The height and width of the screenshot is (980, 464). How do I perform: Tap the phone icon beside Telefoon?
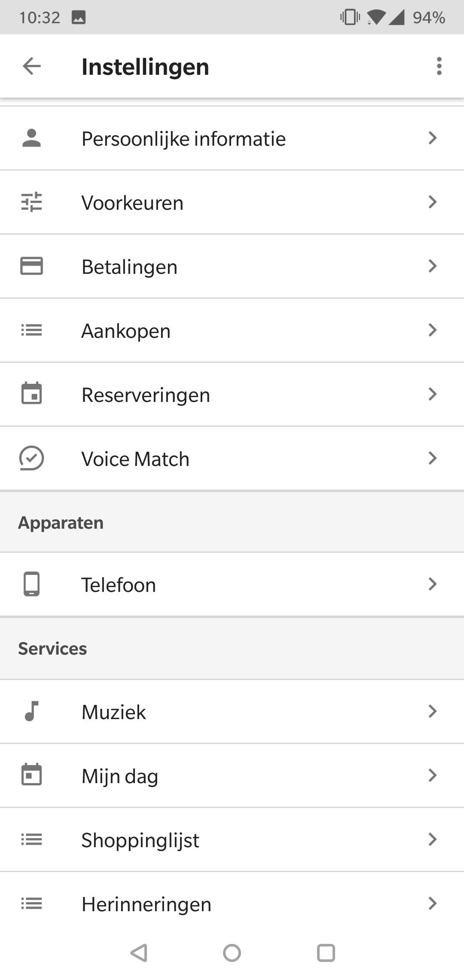point(31,584)
